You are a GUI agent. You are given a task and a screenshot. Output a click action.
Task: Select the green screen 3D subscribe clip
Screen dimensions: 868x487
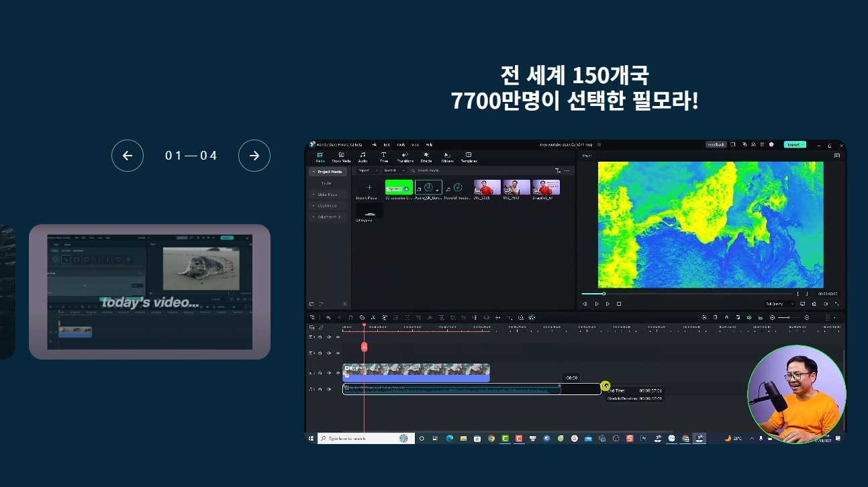pos(399,187)
